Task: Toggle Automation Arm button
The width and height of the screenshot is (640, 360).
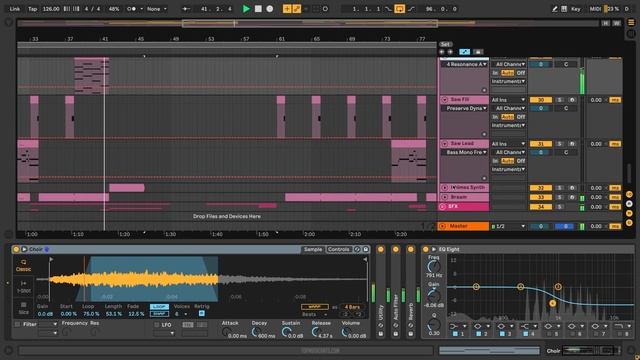Action: click(297, 9)
